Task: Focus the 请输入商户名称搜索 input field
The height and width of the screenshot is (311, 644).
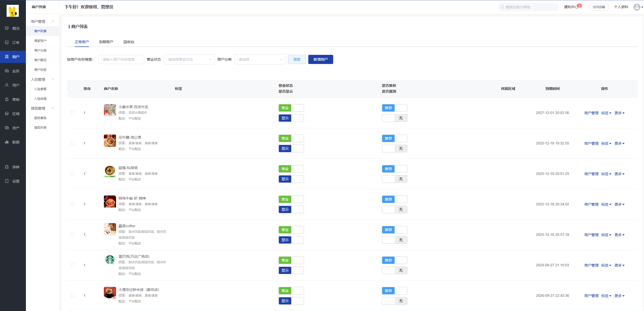Action: coord(121,59)
